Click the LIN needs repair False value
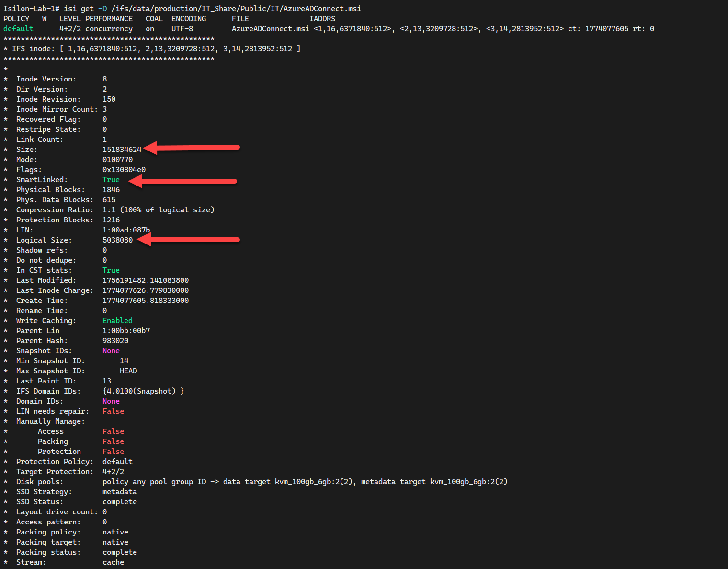Screen dimensions: 728x569 tap(113, 411)
